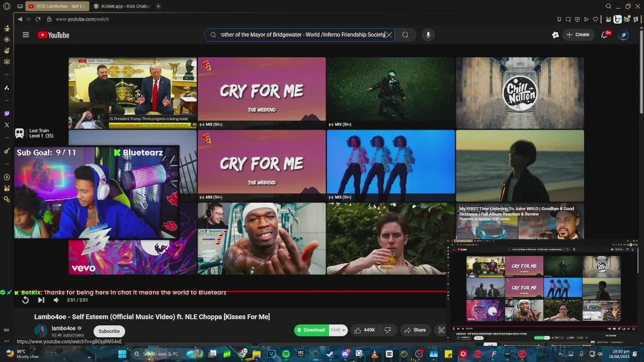Download the video with green Download button
The image size is (644, 362).
311,330
